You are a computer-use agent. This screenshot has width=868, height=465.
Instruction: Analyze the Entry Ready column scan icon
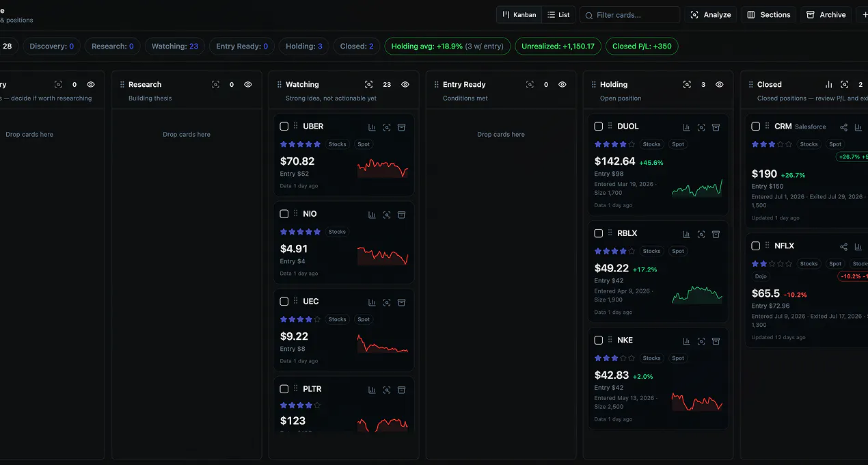[x=530, y=85]
